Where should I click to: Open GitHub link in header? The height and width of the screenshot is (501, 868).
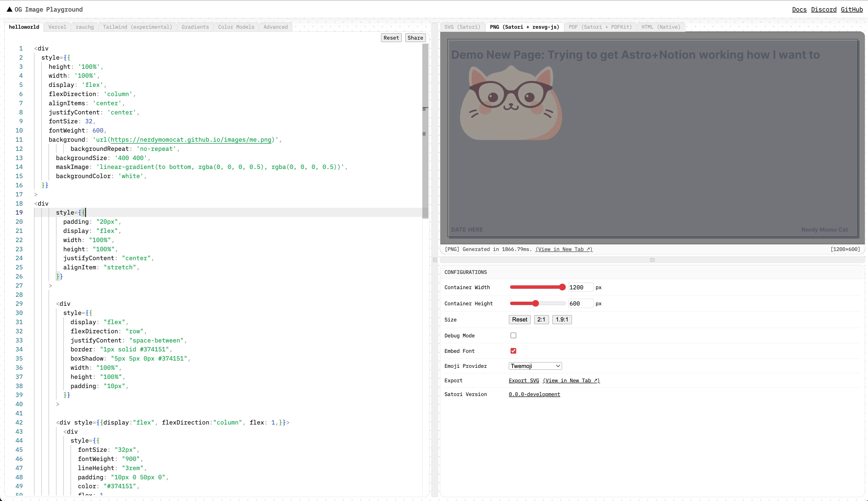point(852,9)
